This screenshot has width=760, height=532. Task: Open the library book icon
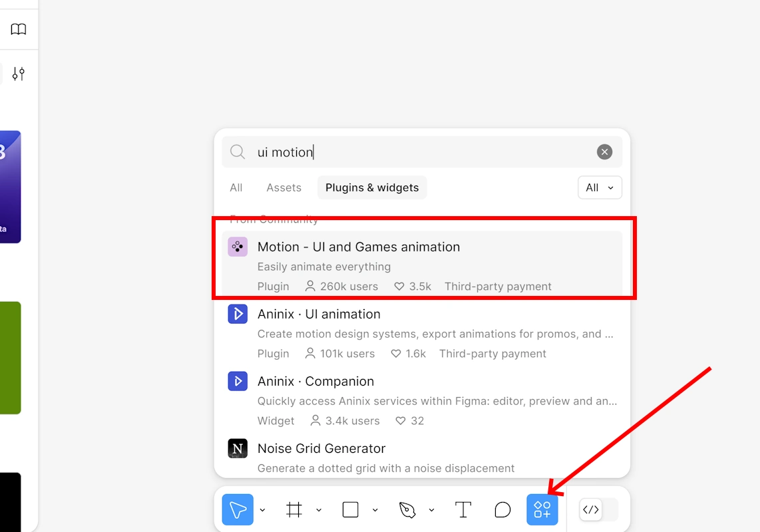coord(19,29)
